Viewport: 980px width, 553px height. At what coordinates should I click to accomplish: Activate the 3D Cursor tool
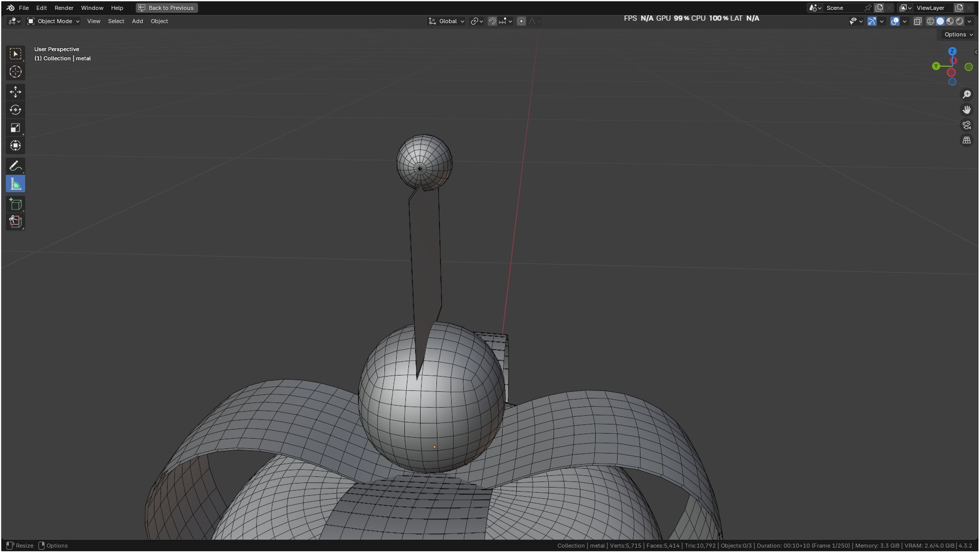pos(15,72)
